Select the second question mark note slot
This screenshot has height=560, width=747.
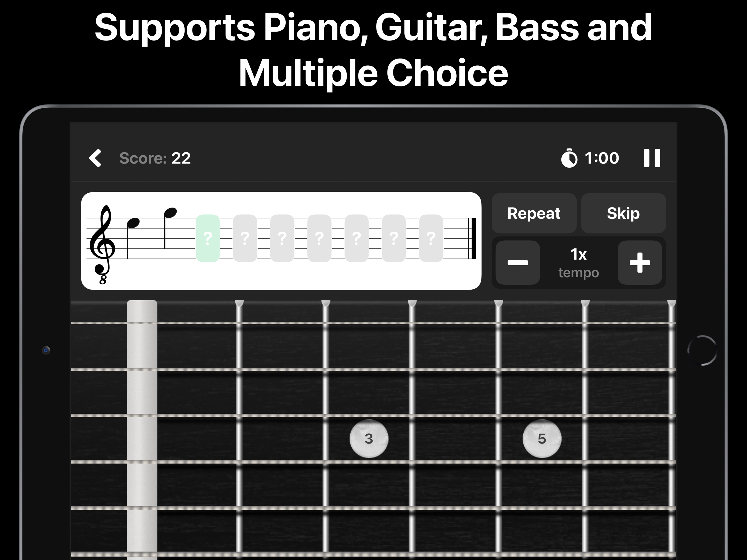[x=245, y=238]
